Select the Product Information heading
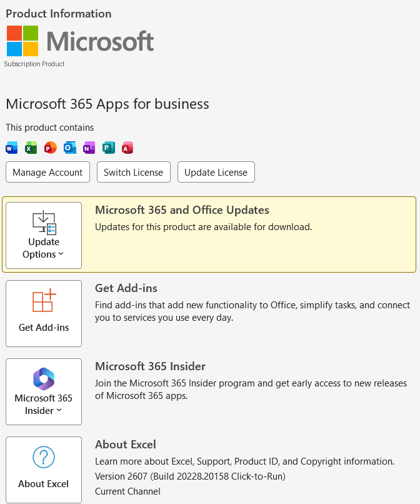420x504 pixels. (59, 14)
